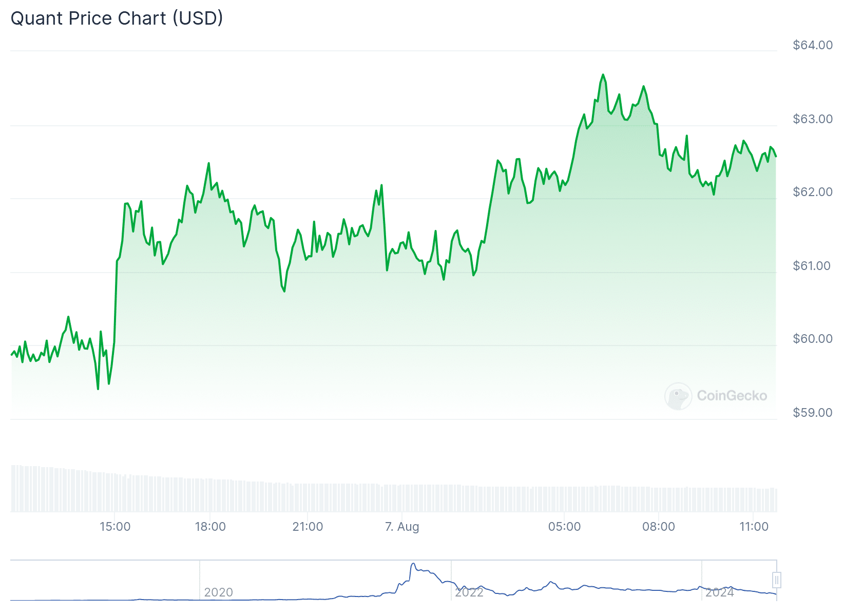This screenshot has width=844, height=616.
Task: Click the 21:00 time axis label
Action: pos(308,527)
